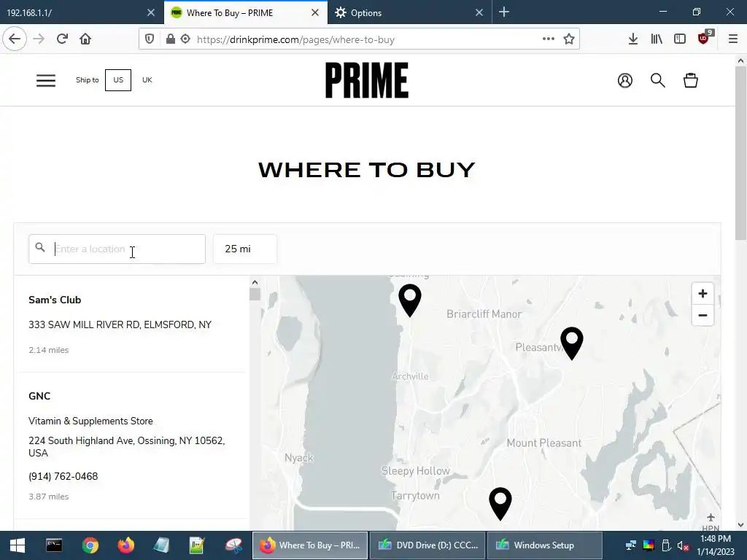Open the Library bookshelf icon
Screen dimensions: 747x560
click(657, 39)
